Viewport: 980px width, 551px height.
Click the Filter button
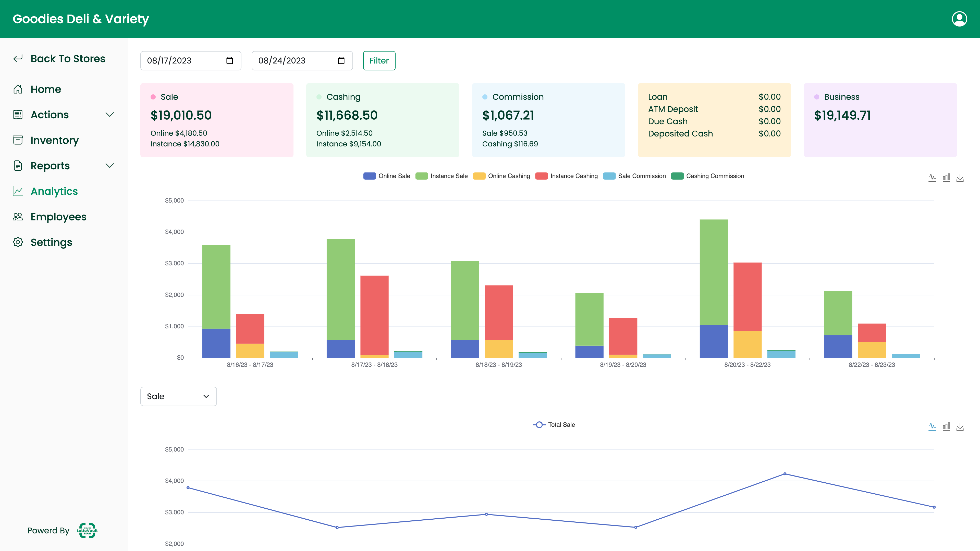[379, 60]
